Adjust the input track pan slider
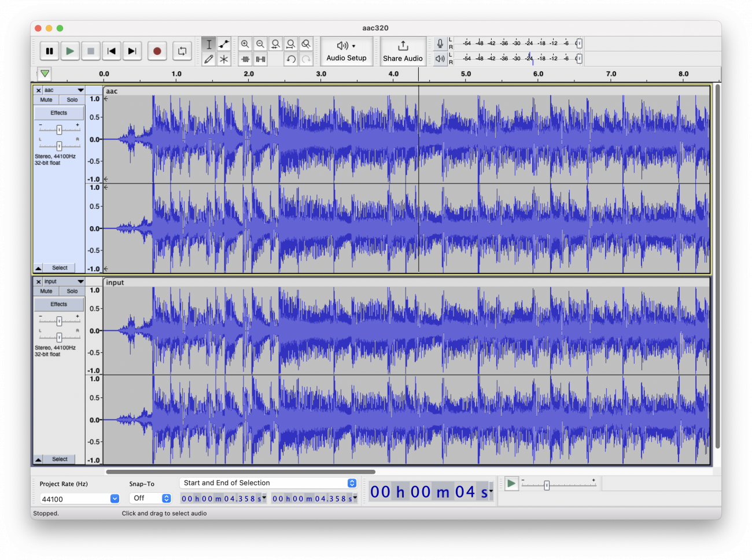The width and height of the screenshot is (752, 560). pos(59,337)
